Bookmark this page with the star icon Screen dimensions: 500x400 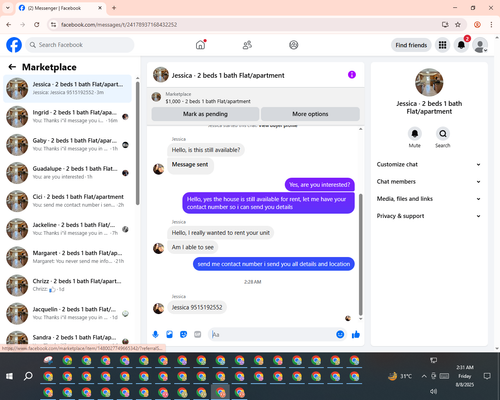(458, 25)
